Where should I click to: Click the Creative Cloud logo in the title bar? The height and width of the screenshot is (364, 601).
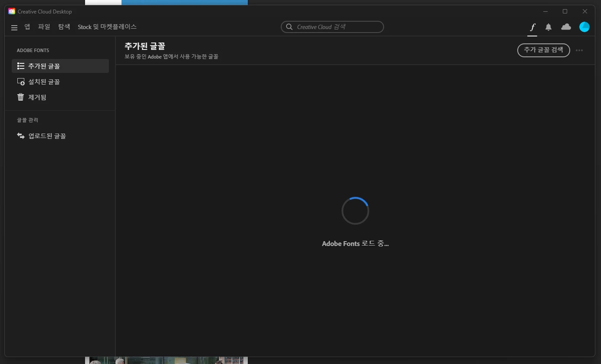coord(12,11)
